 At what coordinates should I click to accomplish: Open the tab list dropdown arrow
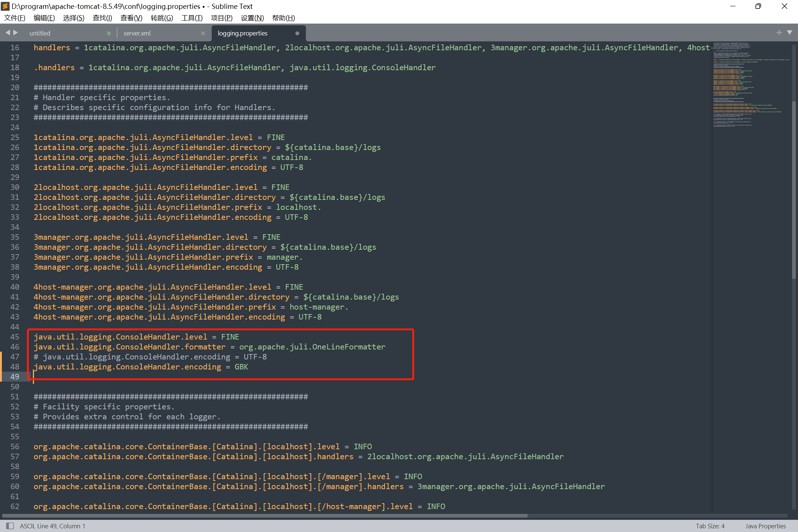(x=790, y=33)
